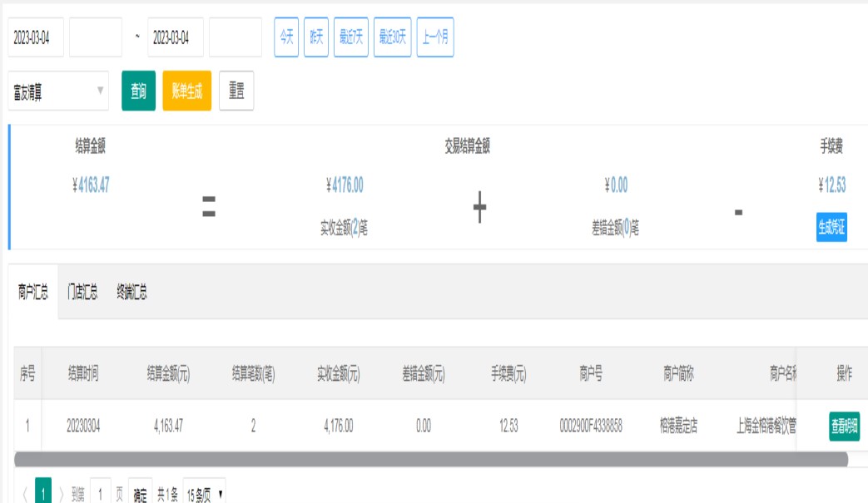
Task: Click the next page arrow in pagination
Action: click(61, 495)
